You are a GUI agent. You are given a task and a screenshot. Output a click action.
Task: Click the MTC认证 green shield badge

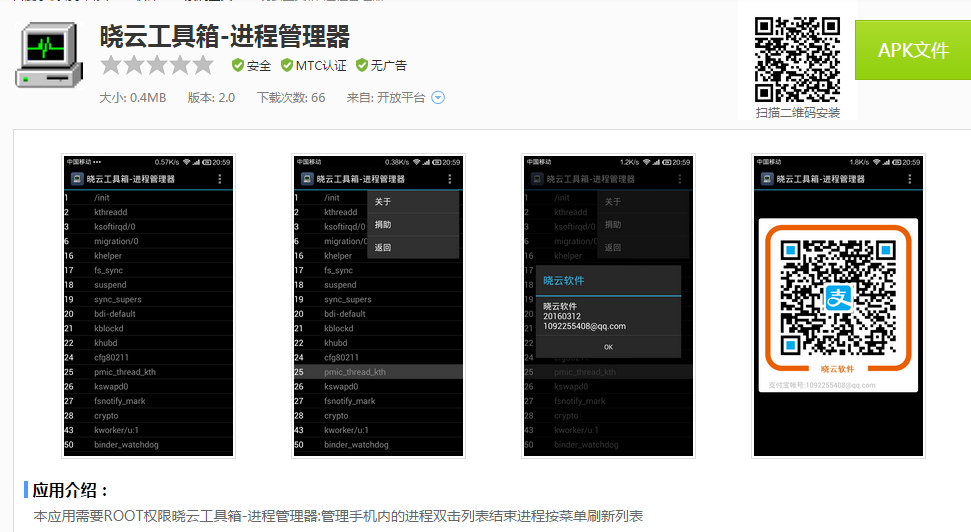[x=287, y=65]
